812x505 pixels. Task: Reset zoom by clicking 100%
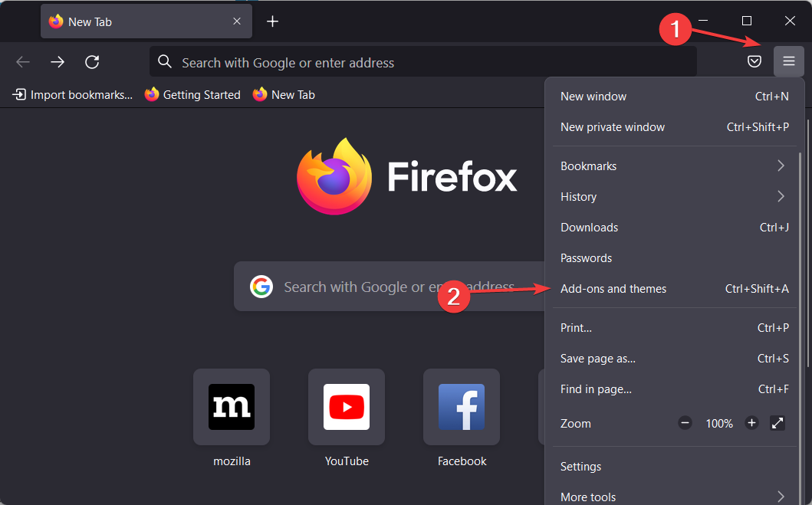coord(718,423)
